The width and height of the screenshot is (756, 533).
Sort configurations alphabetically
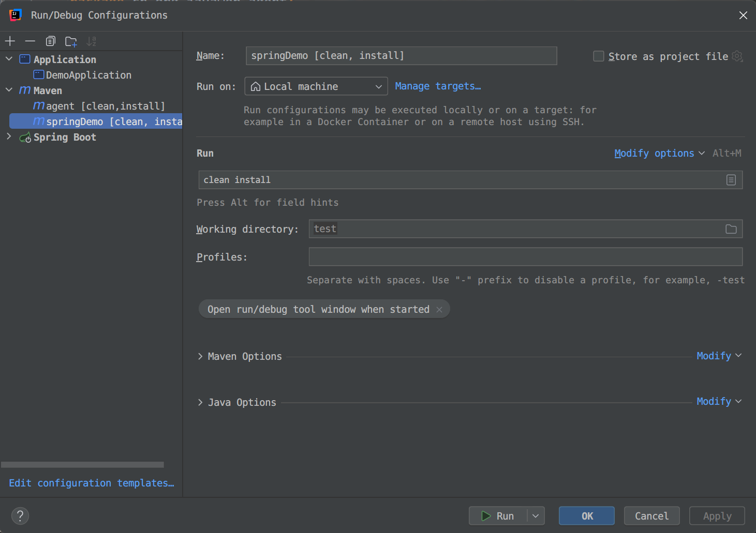pos(91,41)
